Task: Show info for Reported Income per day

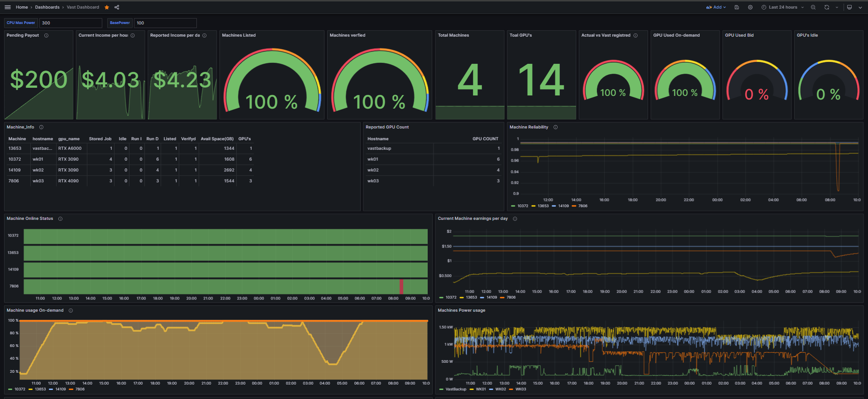Action: tap(205, 35)
